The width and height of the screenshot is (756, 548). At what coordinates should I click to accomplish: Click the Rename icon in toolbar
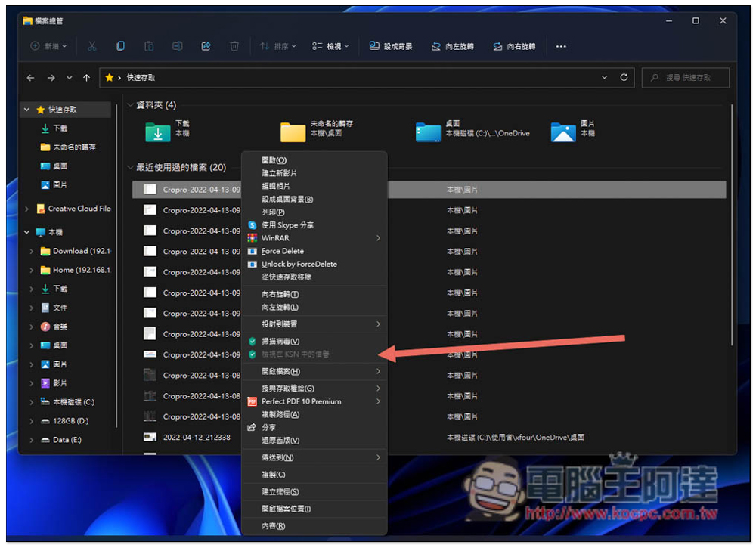[x=178, y=46]
